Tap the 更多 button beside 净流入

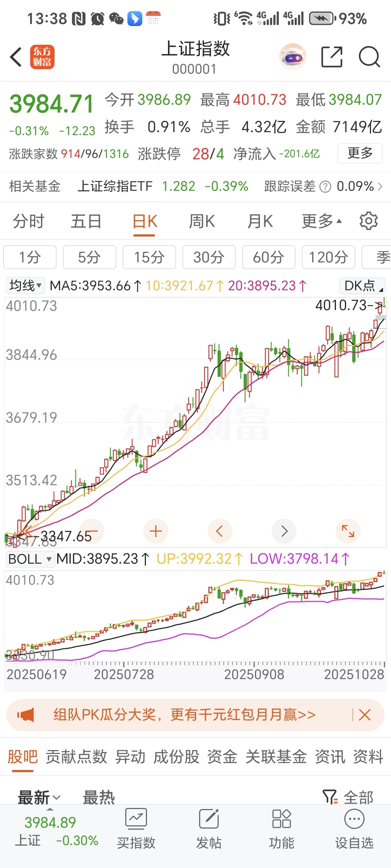tap(360, 153)
